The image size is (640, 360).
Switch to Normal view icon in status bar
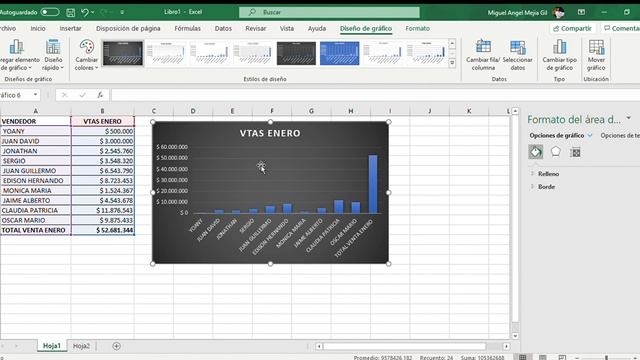click(x=523, y=357)
